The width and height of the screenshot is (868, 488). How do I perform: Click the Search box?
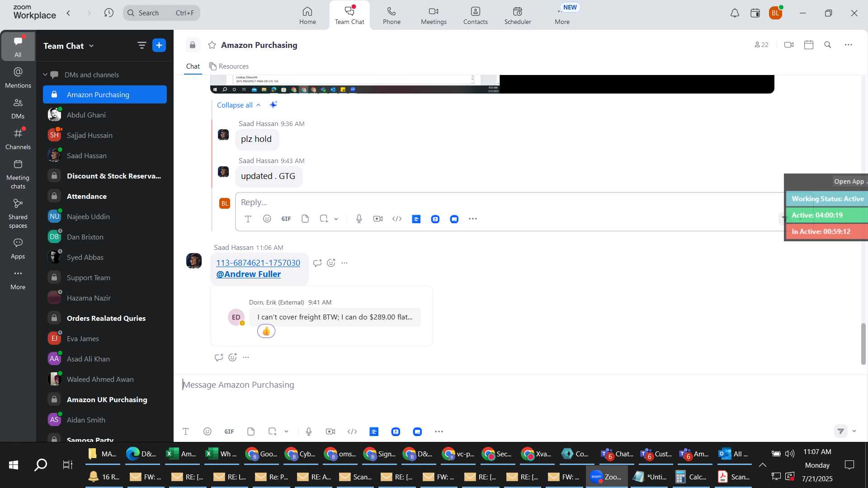tap(161, 13)
